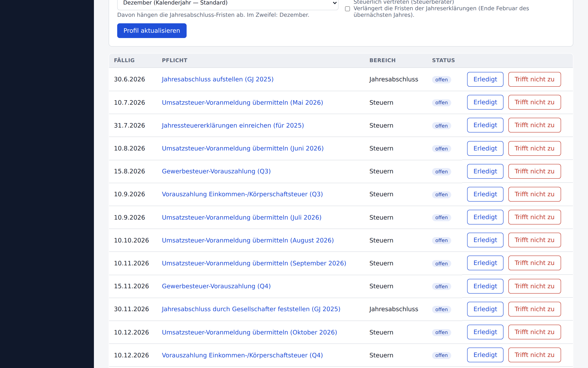This screenshot has width=588, height=368.
Task: Open Umsatzsteuer-Voranmeldung übermitteln (Mai 2026) link
Action: [x=242, y=102]
